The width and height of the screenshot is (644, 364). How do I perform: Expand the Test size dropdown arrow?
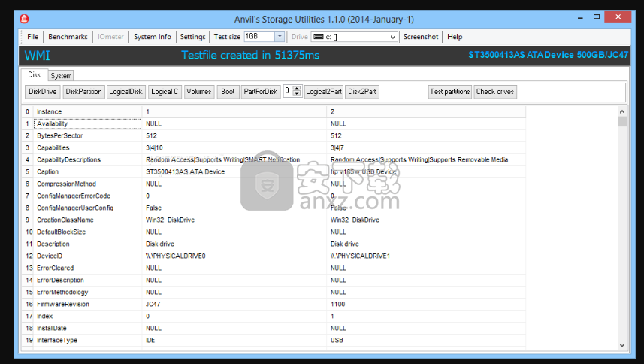tap(280, 37)
